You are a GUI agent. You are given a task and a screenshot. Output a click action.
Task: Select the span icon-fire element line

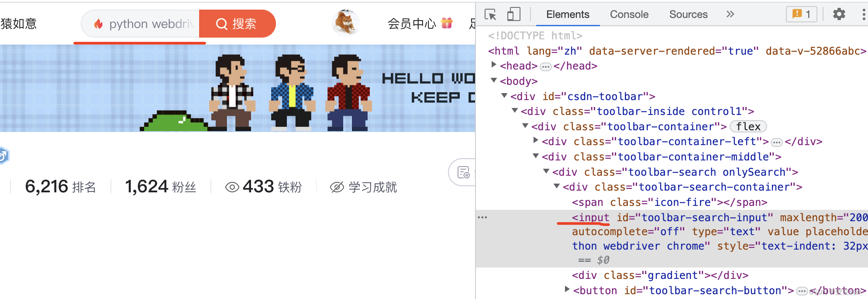(x=669, y=202)
